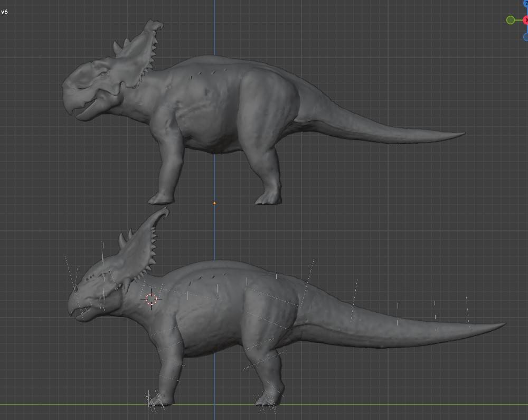Select the upper dinosaur's belly
The width and height of the screenshot is (528, 420).
pos(211,140)
